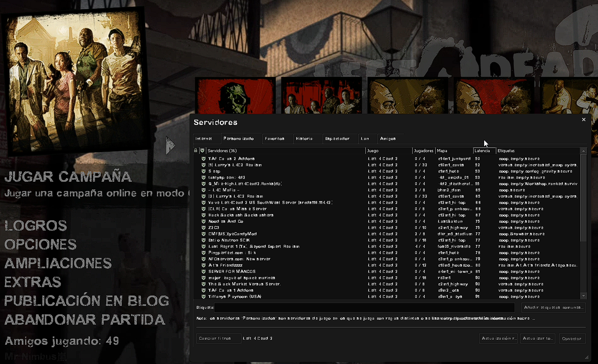This screenshot has width=598, height=364.
Task: Select the green zombie face campaign poster
Action: click(x=236, y=96)
